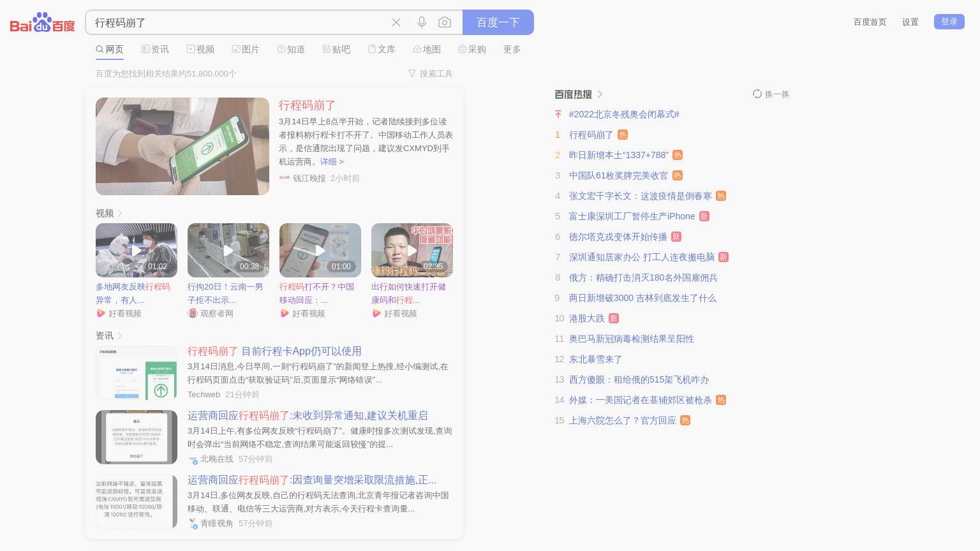Click the 百度首页 link

[870, 22]
